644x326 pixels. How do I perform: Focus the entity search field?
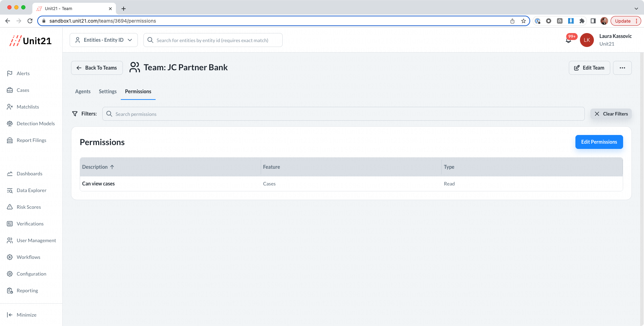coord(213,40)
